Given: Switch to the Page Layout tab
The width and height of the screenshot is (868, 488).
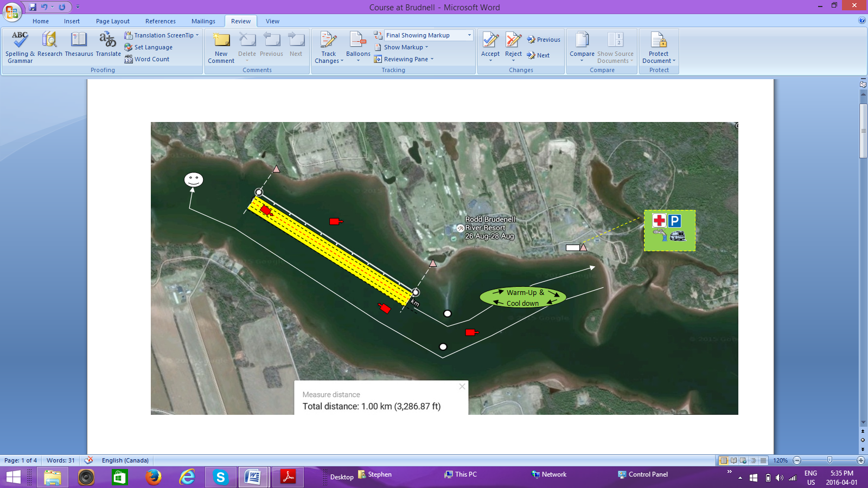Looking at the screenshot, I should tap(113, 21).
